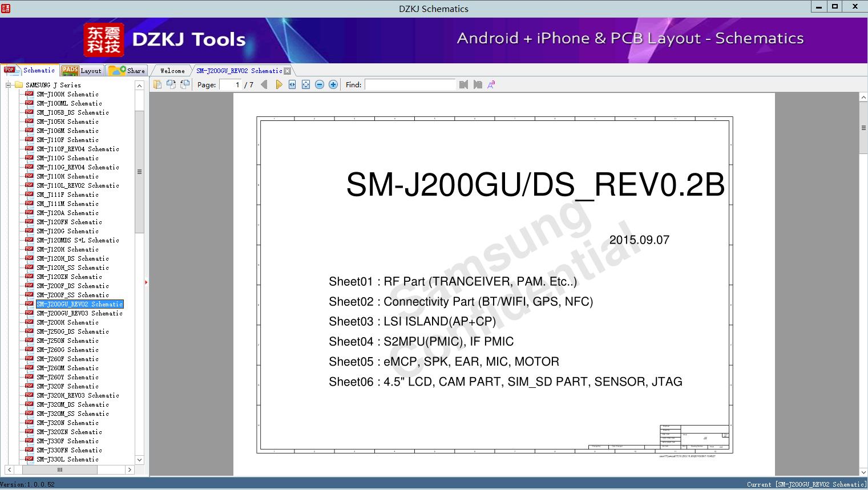Select the fit-whole-page view icon

click(305, 84)
